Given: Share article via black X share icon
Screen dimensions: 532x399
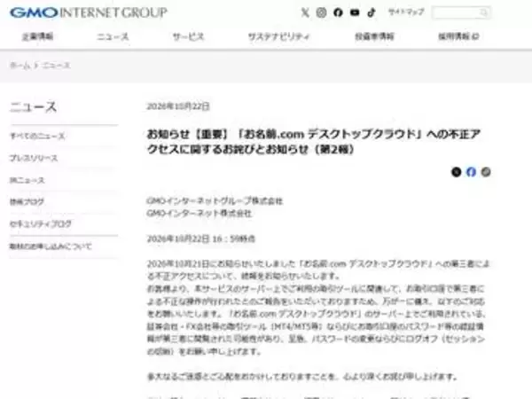Looking at the screenshot, I should [x=457, y=172].
